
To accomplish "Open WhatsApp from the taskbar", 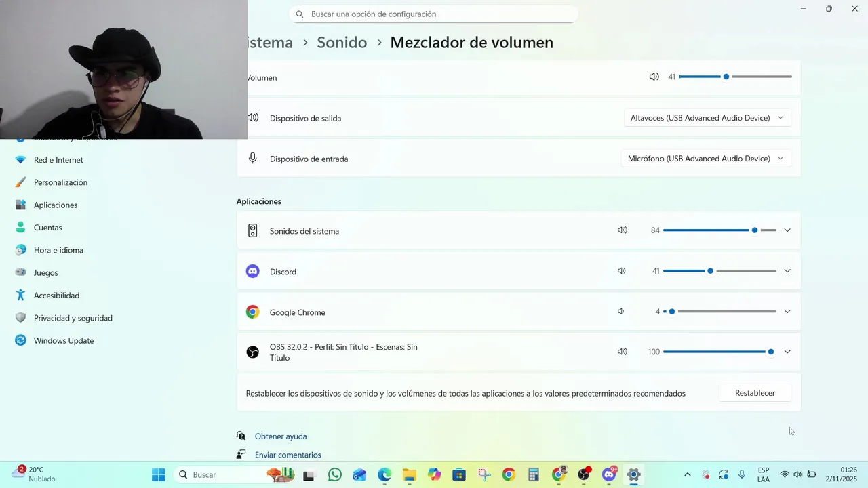I will tap(335, 474).
